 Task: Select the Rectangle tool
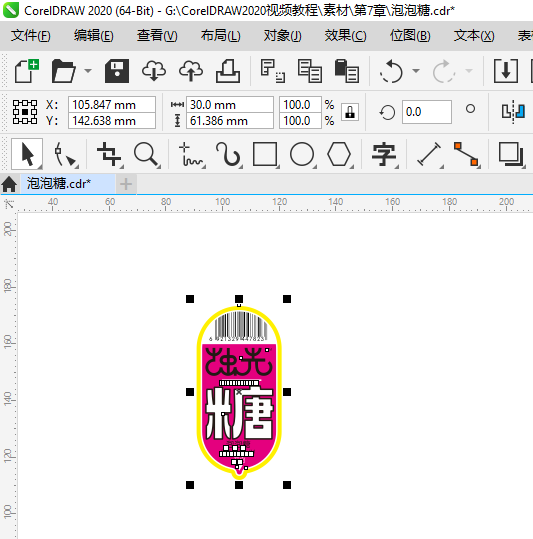coord(265,154)
